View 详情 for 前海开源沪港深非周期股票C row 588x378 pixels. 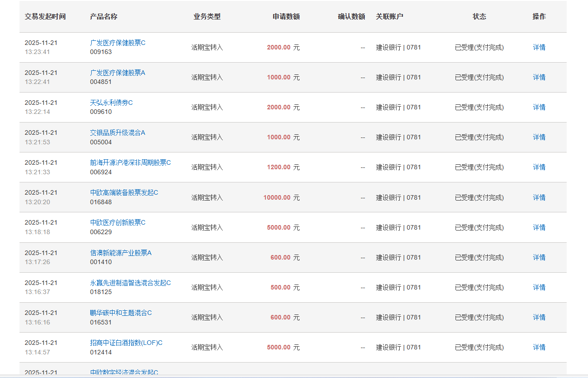click(x=539, y=167)
